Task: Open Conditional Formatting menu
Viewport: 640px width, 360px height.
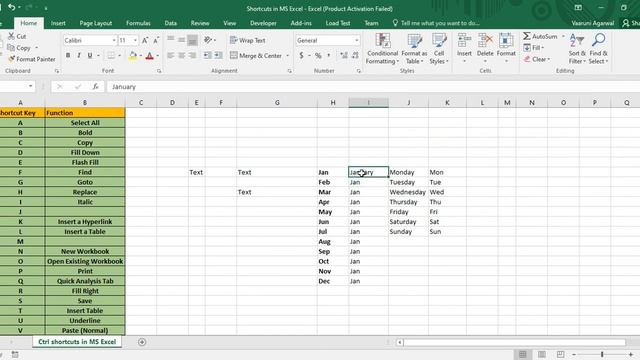Action: pos(382,49)
